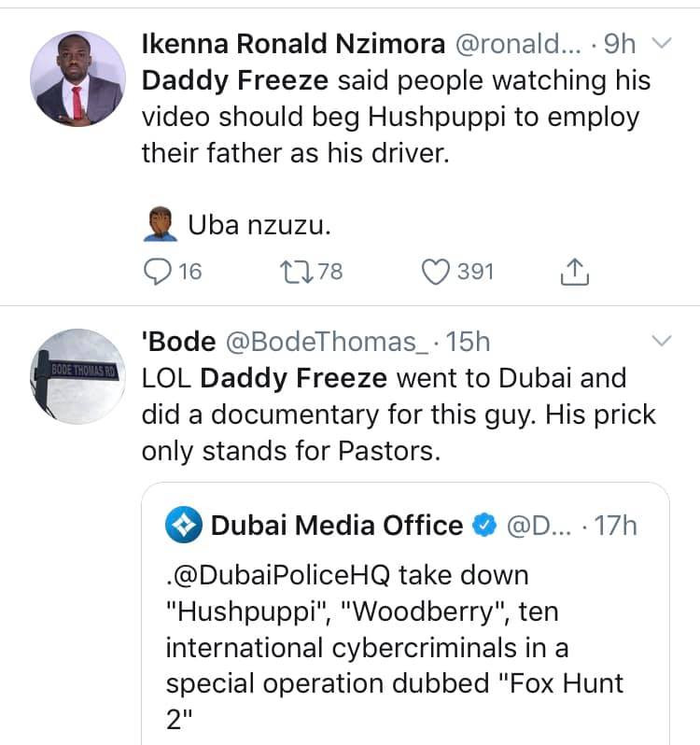This screenshot has height=745, width=700.
Task: Click the 'Bode display name
Action: [x=179, y=342]
